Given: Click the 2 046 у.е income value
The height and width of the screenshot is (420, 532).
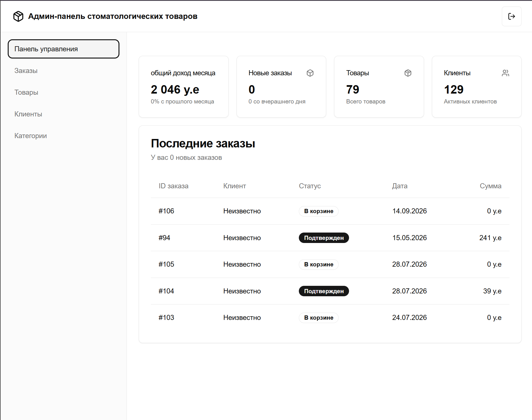Looking at the screenshot, I should pos(175,90).
